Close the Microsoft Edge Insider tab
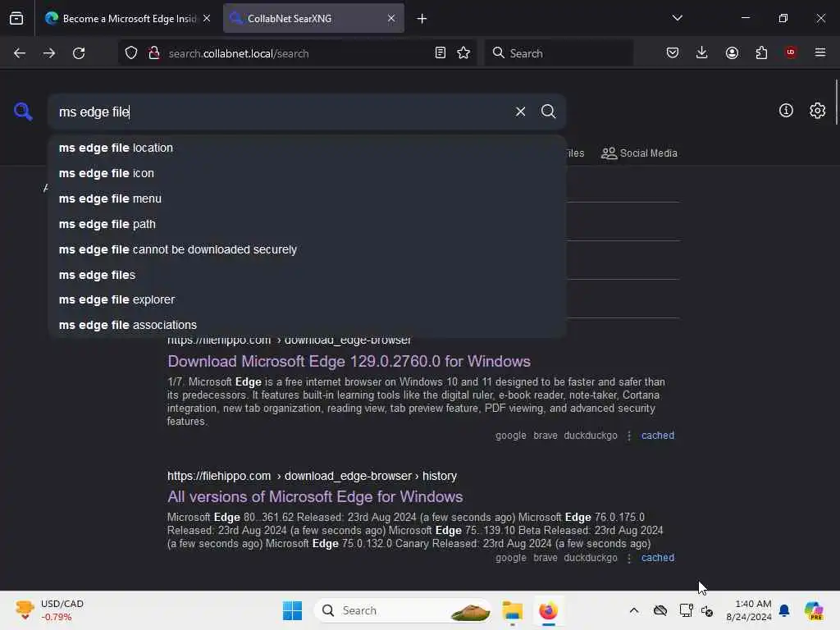This screenshot has width=840, height=630. (x=207, y=19)
